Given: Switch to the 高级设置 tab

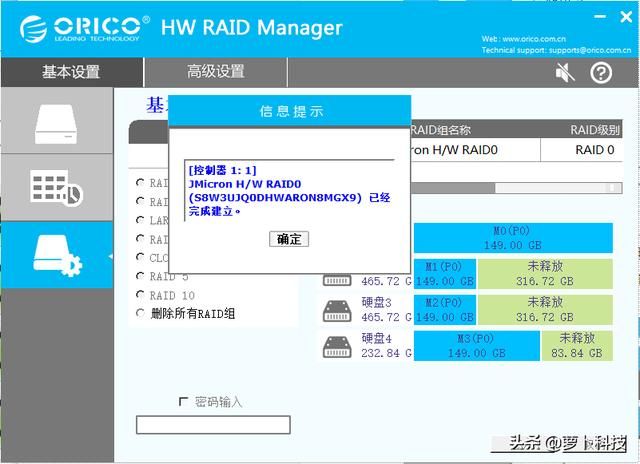Looking at the screenshot, I should [x=216, y=72].
